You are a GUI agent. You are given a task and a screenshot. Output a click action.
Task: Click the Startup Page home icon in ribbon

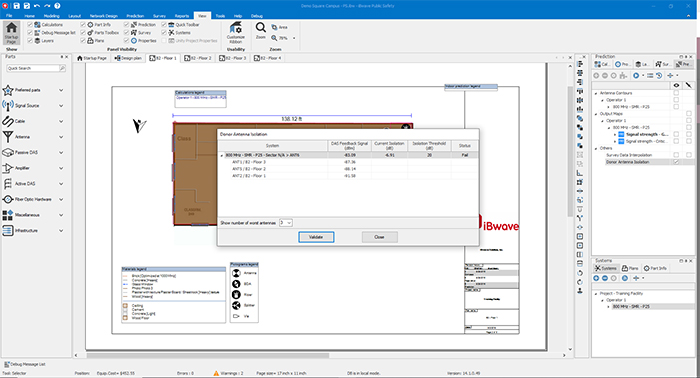point(11,28)
